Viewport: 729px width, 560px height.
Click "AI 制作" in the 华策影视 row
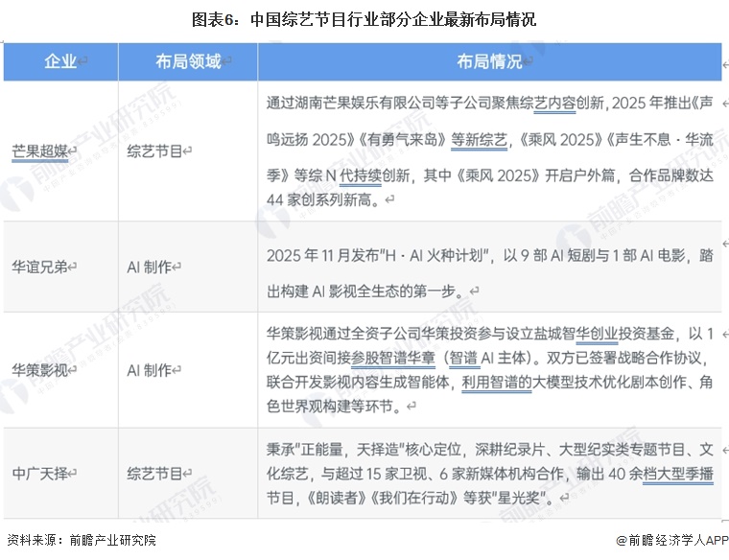click(150, 370)
